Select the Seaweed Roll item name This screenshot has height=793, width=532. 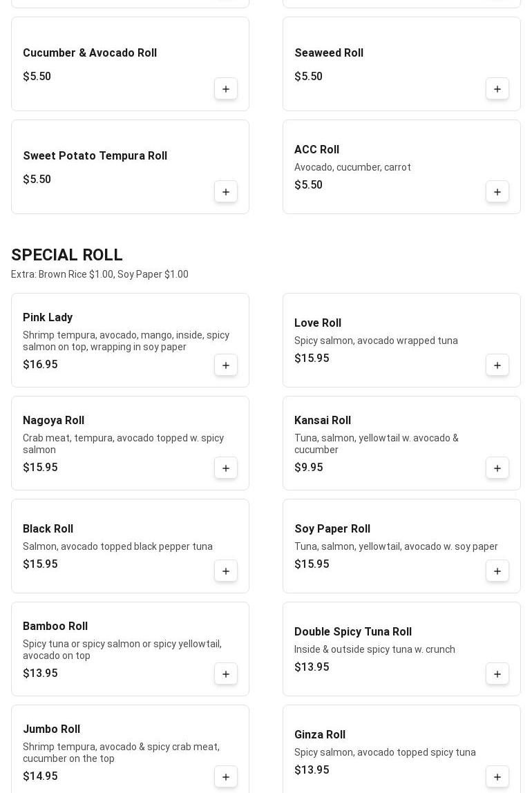tap(329, 53)
